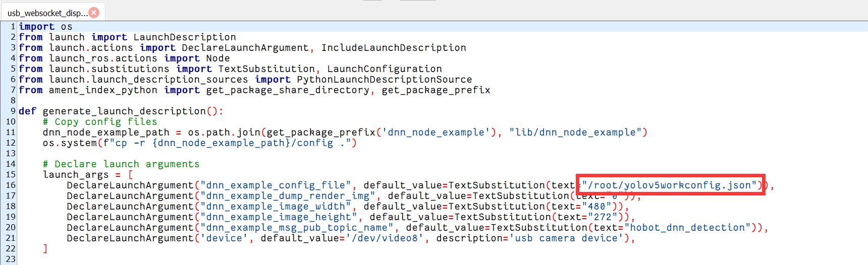Viewport: 868px width, 265px height.
Task: Click the '# Copy config files' comment
Action: pyautogui.click(x=100, y=122)
